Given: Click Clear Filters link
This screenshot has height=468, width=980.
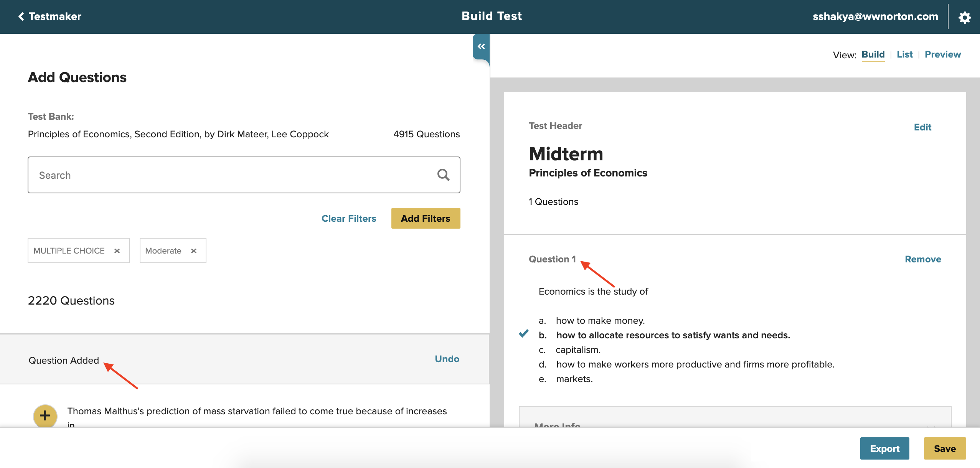Looking at the screenshot, I should (x=348, y=218).
